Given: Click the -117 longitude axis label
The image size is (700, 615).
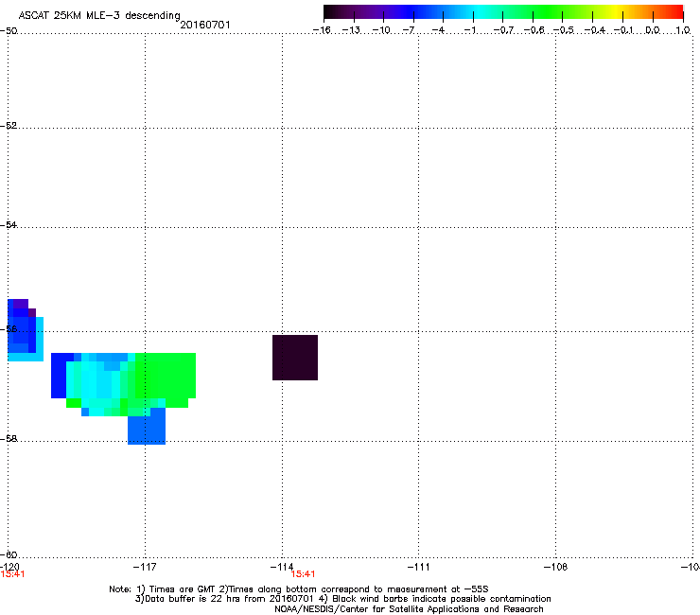Looking at the screenshot, I should (x=145, y=567).
